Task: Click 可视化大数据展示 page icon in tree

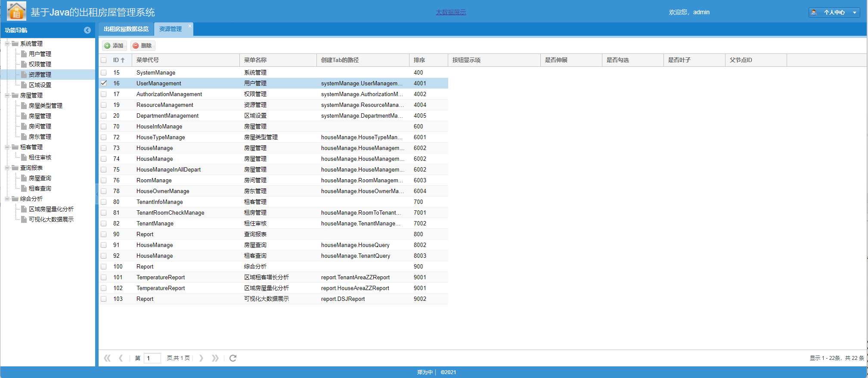Action: (x=24, y=219)
